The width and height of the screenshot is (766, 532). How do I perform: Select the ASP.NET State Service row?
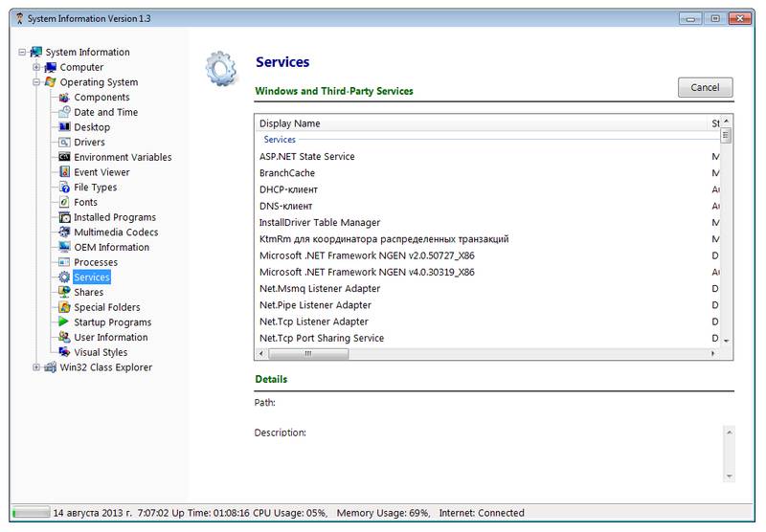[x=487, y=157]
